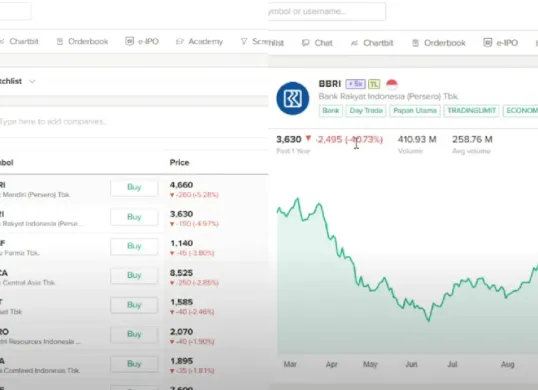Click the Price column header
This screenshot has width=538, height=390.
coord(179,163)
